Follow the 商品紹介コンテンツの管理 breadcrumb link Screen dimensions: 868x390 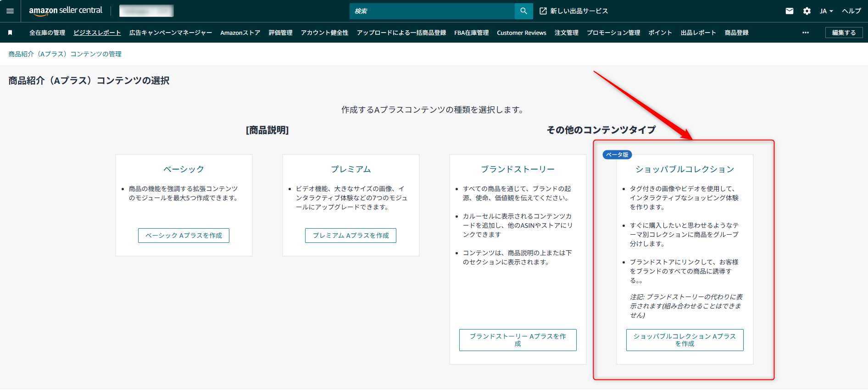coord(65,54)
